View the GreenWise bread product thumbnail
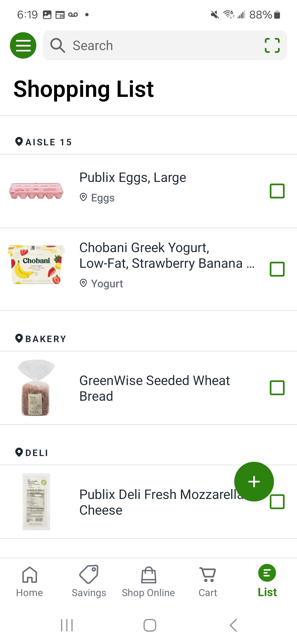Image resolution: width=297 pixels, height=644 pixels. point(36,388)
